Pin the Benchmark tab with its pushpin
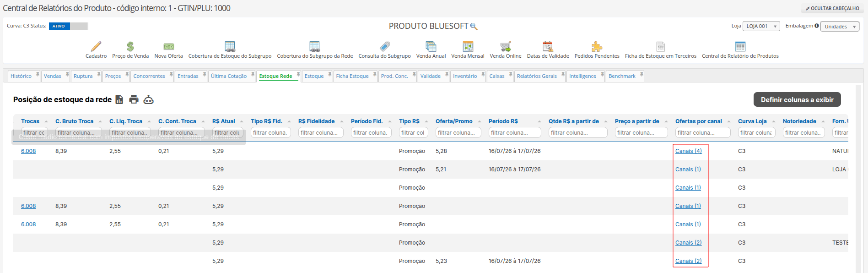 [x=642, y=74]
